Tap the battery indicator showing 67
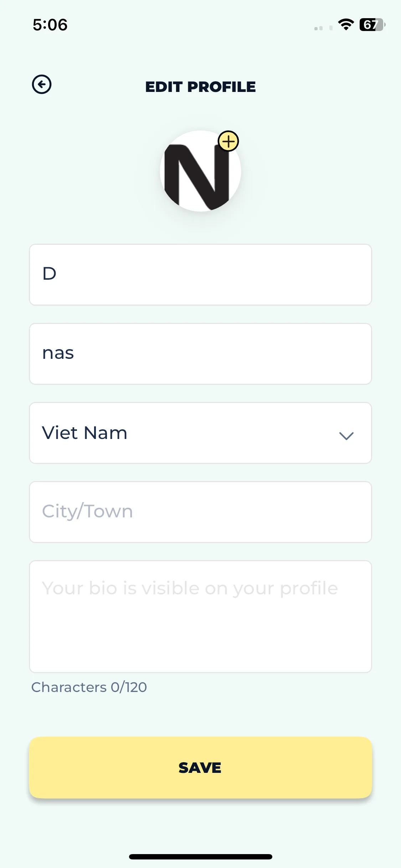The image size is (401, 868). (x=372, y=25)
